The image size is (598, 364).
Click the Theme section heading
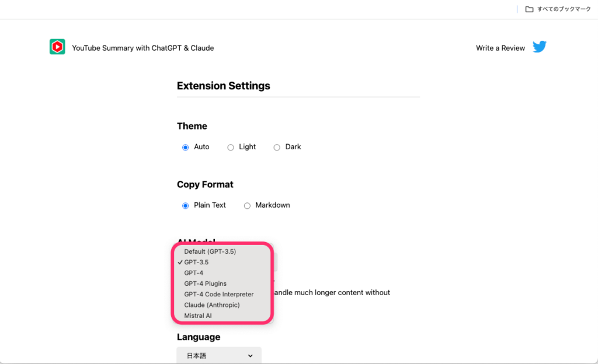tap(192, 126)
